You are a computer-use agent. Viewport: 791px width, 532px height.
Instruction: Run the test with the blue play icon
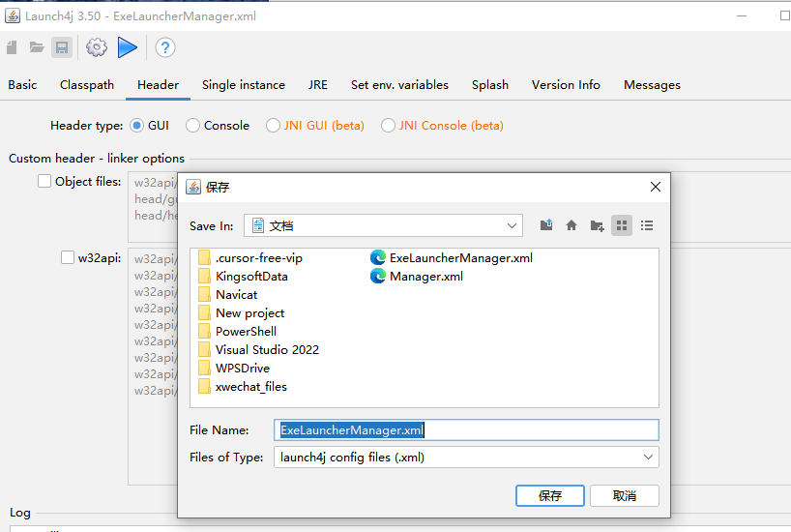pos(127,47)
